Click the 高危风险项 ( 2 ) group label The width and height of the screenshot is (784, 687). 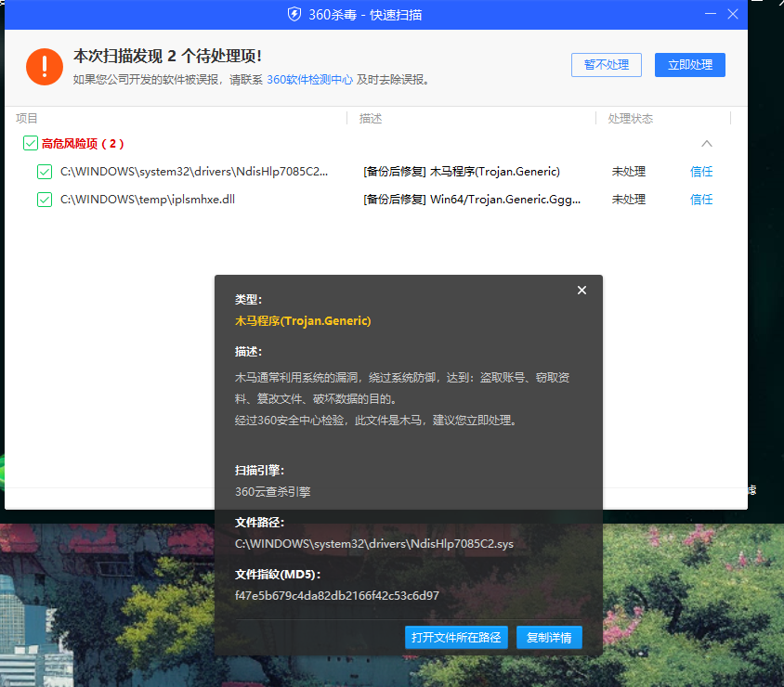coord(83,144)
